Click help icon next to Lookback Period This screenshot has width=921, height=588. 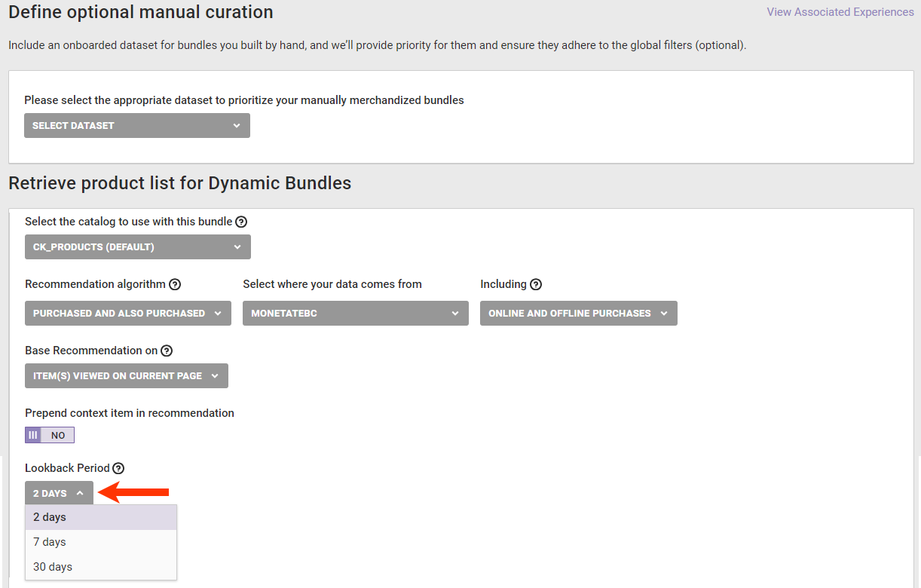[118, 468]
